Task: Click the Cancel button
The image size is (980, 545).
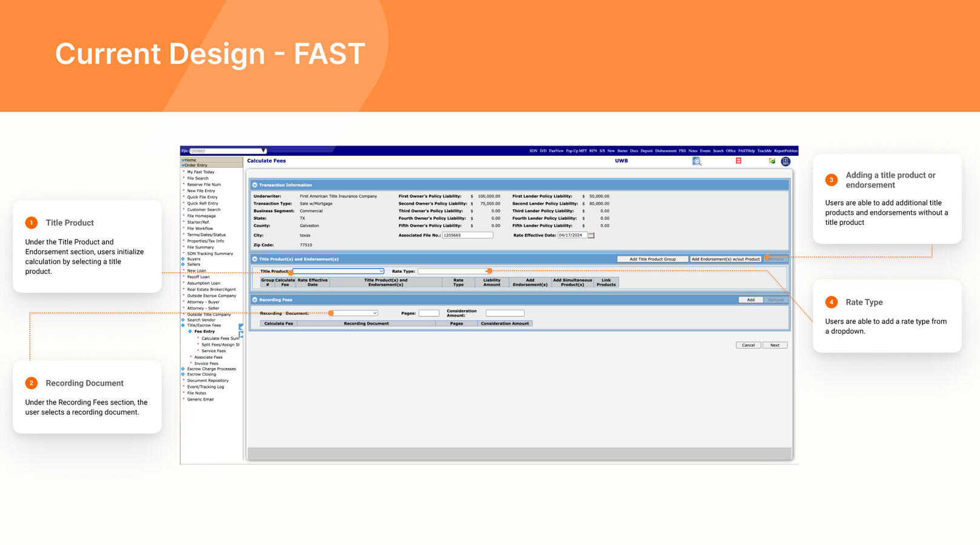Action: [x=748, y=345]
